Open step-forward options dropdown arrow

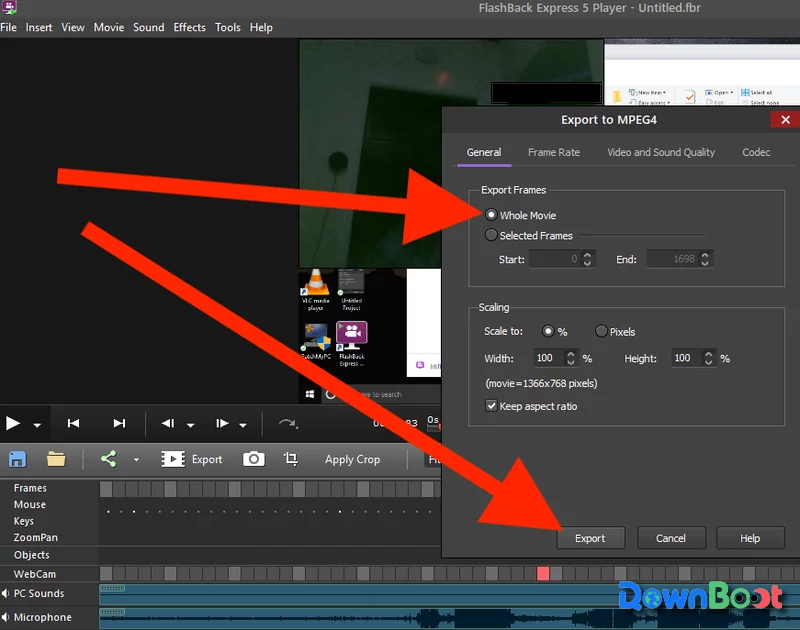pos(243,424)
